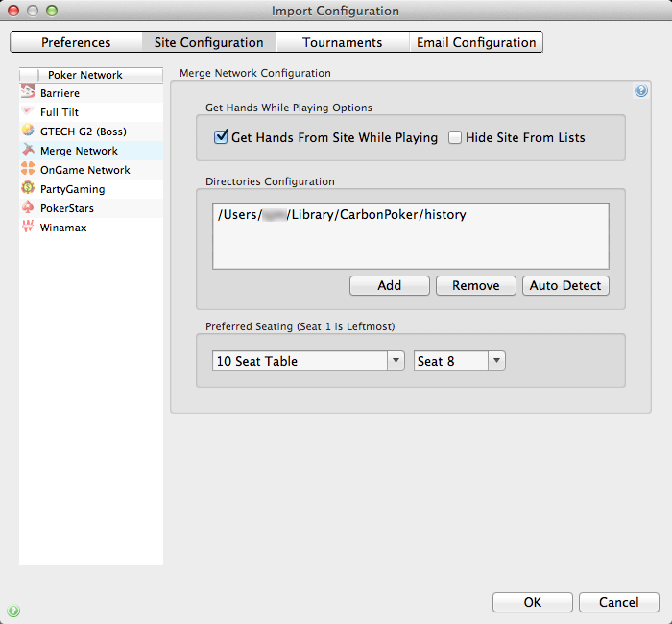This screenshot has height=624, width=672.
Task: Confirm with the OK button
Action: click(532, 602)
